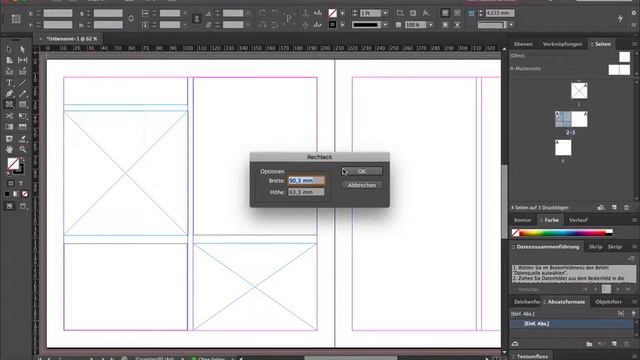The width and height of the screenshot is (640, 360).
Task: Open Datenzusammenführung panel flyout menu
Action: [x=634, y=247]
